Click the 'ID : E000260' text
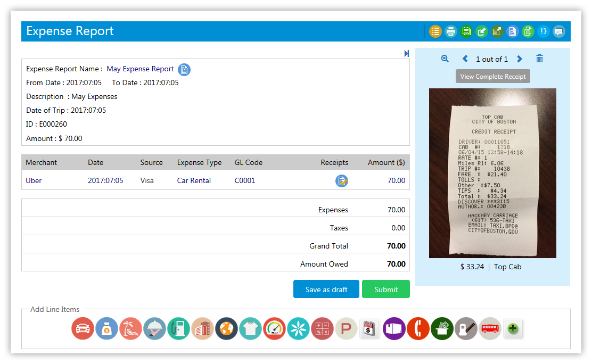This screenshot has width=592, height=364. click(46, 124)
